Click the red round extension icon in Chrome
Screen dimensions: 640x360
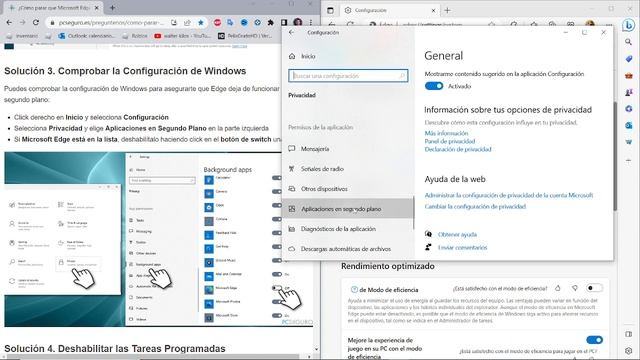coord(217,22)
